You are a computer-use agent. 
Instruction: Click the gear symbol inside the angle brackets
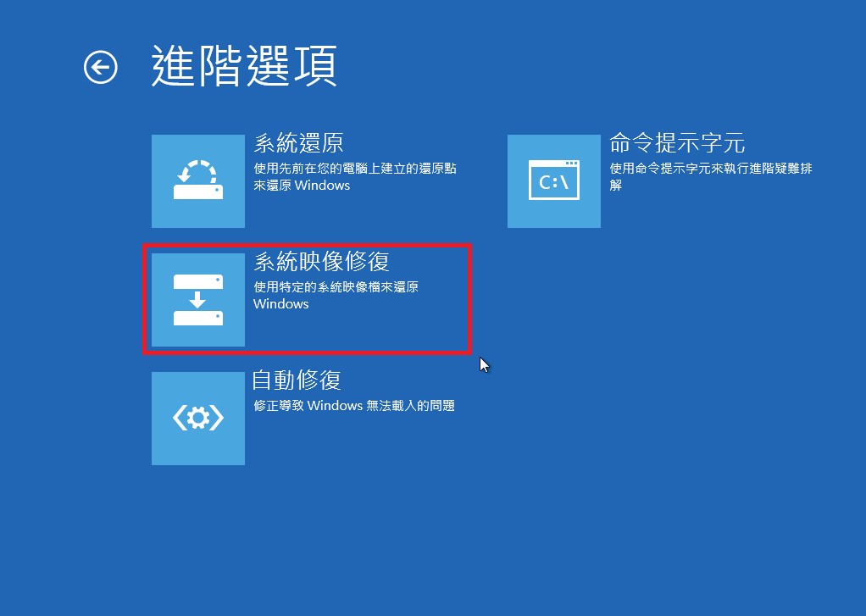coord(198,418)
